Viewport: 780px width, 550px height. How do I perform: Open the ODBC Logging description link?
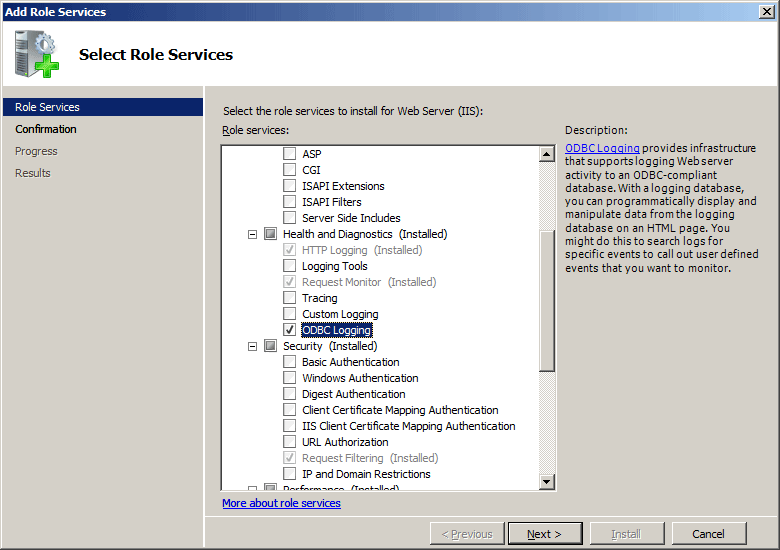(602, 148)
